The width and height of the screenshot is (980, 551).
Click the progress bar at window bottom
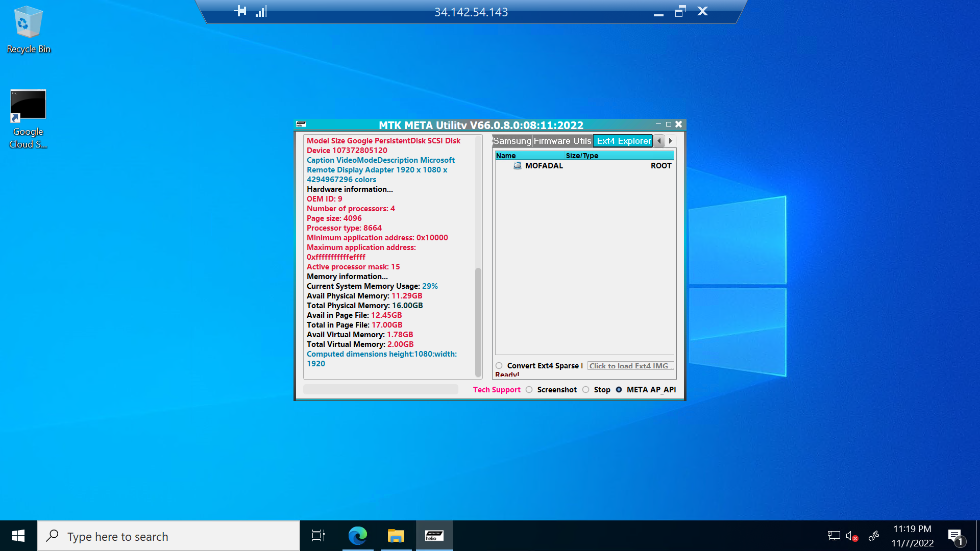(x=381, y=389)
